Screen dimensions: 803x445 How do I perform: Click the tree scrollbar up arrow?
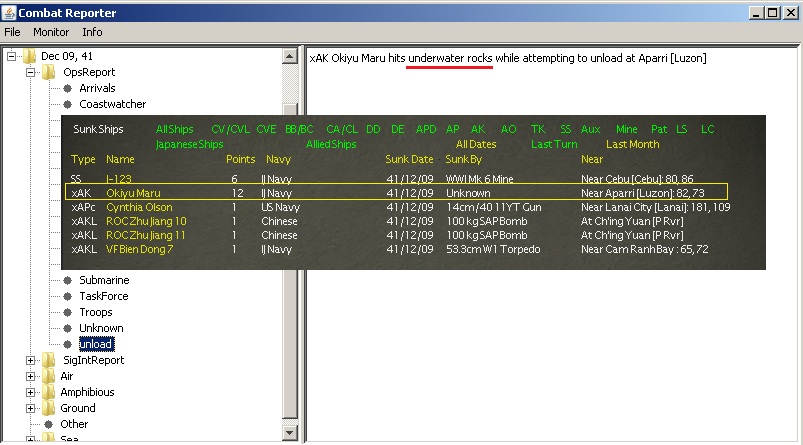click(290, 56)
